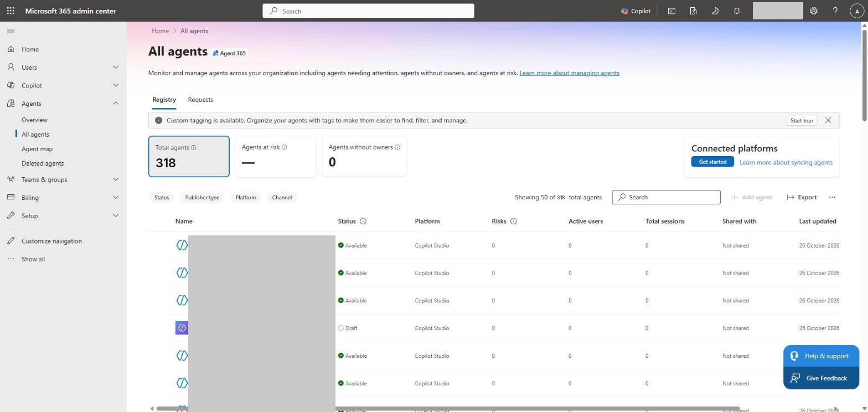Click the Start tour button
The image size is (868, 412).
802,121
